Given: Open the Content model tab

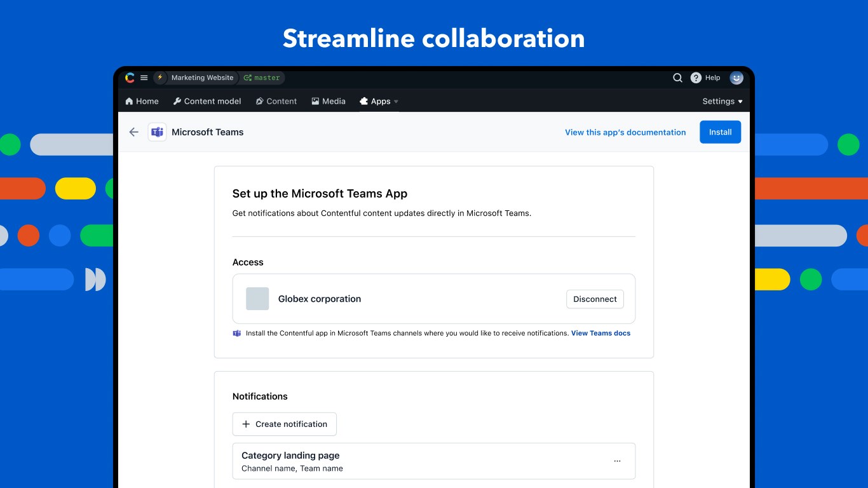Looking at the screenshot, I should tap(207, 102).
